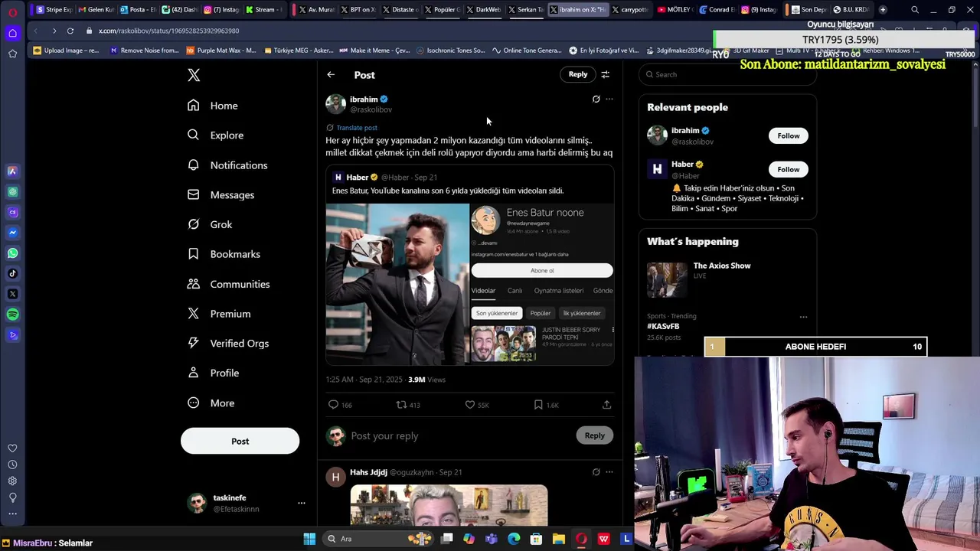Open the Upload Image bookmark

coord(66,51)
